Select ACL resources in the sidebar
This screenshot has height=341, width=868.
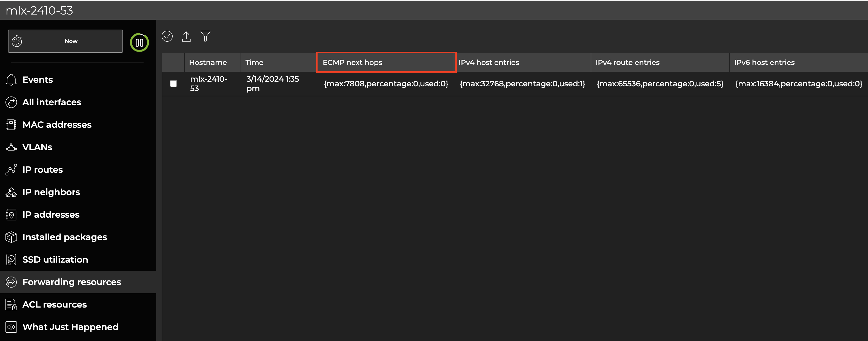(x=54, y=304)
